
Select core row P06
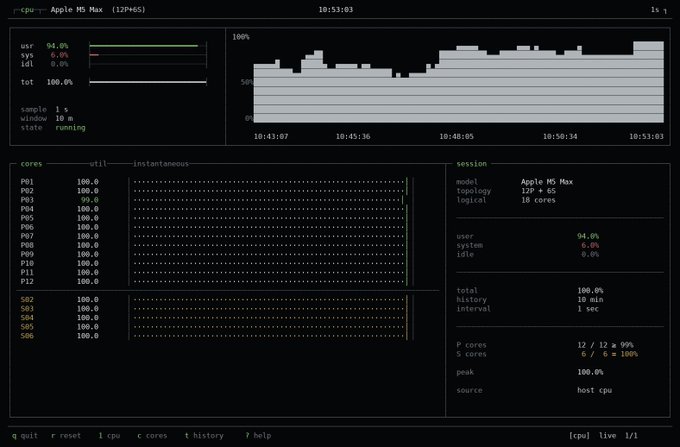(217, 227)
